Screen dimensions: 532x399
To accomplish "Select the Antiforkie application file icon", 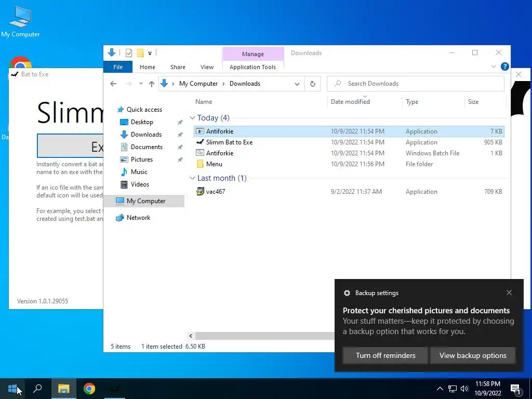I will 200,131.
